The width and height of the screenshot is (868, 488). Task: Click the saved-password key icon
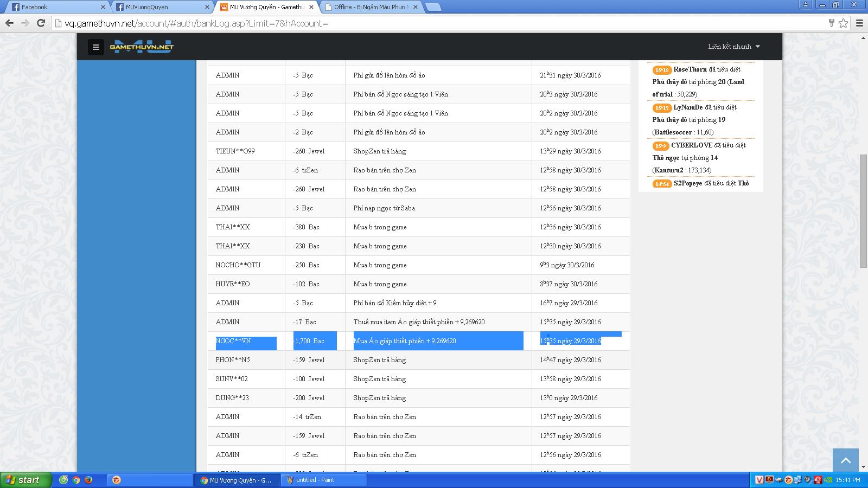[831, 23]
